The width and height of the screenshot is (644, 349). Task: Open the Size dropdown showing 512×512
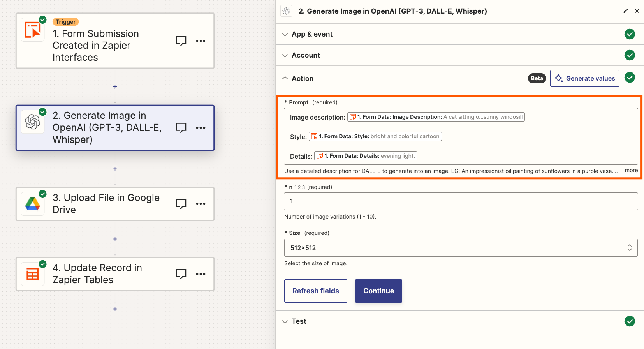461,248
